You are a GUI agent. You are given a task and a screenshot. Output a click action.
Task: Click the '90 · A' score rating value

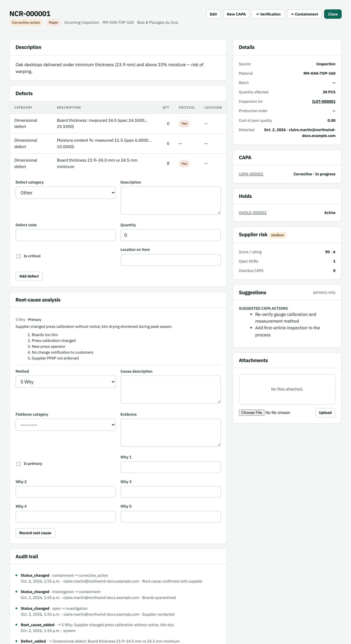click(330, 252)
